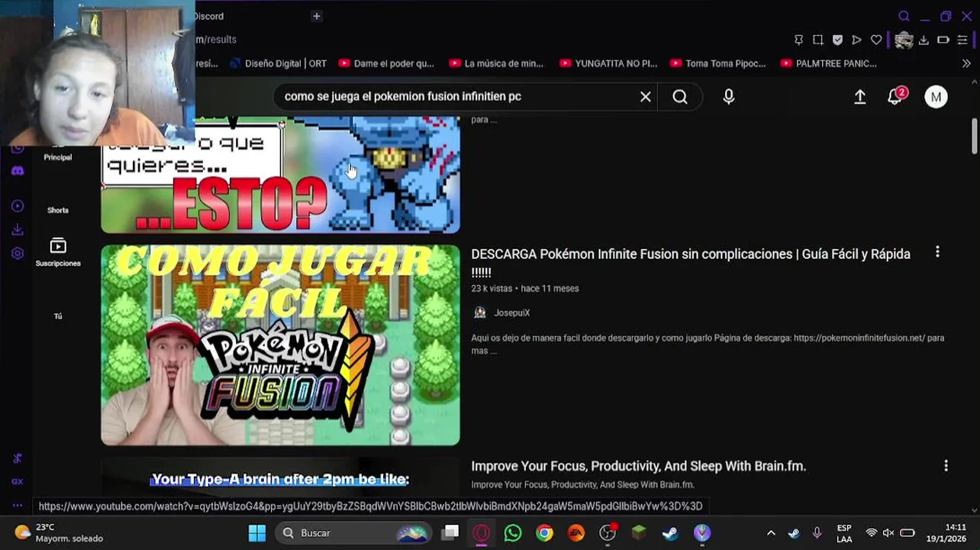Screen dimensions: 980x550
Task: Open the browser profile picture icon
Action: (x=904, y=40)
